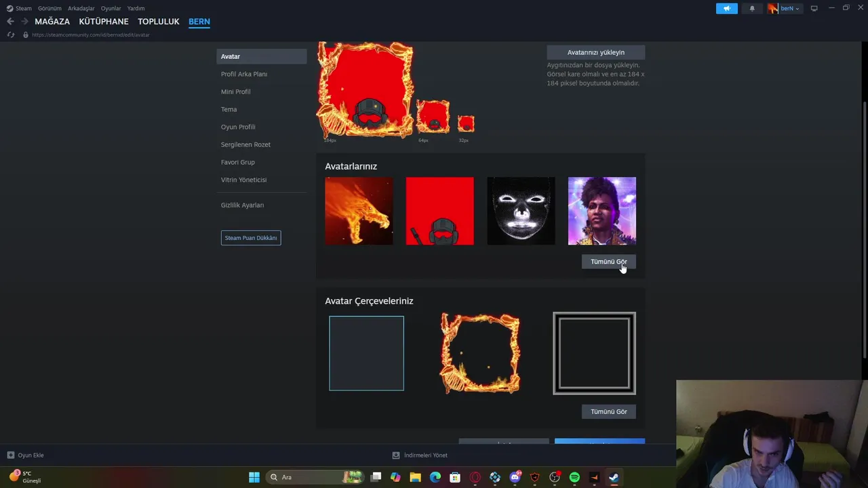Click the downloads icon beside İndirmeleri Yönet
868x488 pixels.
pos(396,455)
